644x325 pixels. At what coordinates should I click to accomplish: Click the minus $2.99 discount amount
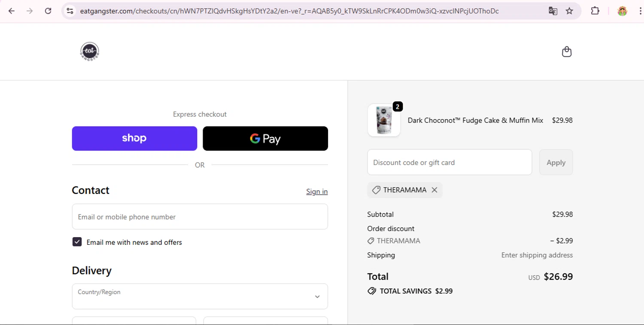point(562,241)
